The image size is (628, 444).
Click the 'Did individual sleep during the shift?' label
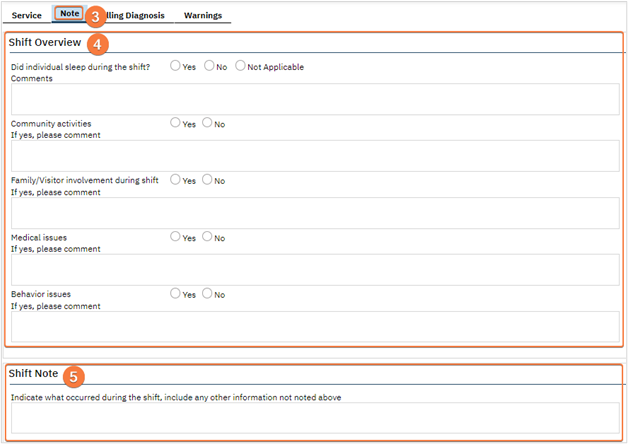pyautogui.click(x=80, y=67)
